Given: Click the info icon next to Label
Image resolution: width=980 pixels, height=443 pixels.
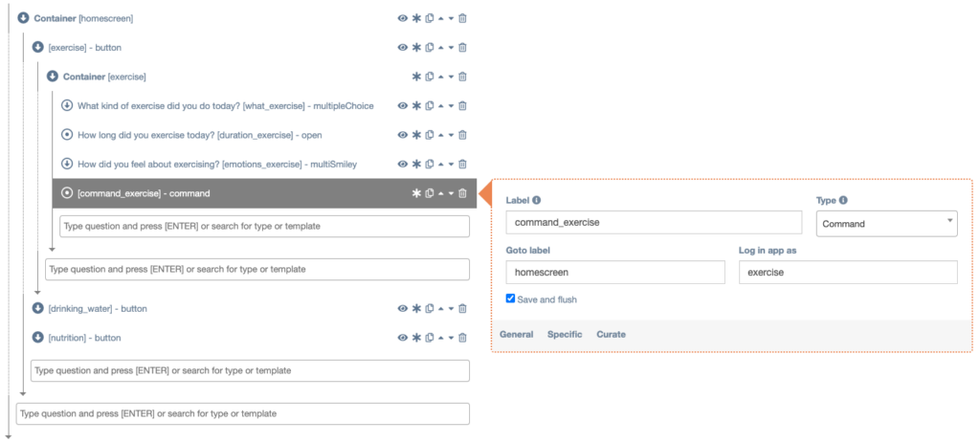Looking at the screenshot, I should [537, 201].
